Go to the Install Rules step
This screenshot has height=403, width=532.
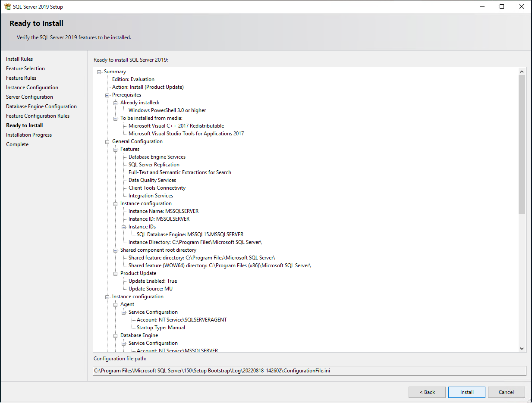pyautogui.click(x=19, y=59)
